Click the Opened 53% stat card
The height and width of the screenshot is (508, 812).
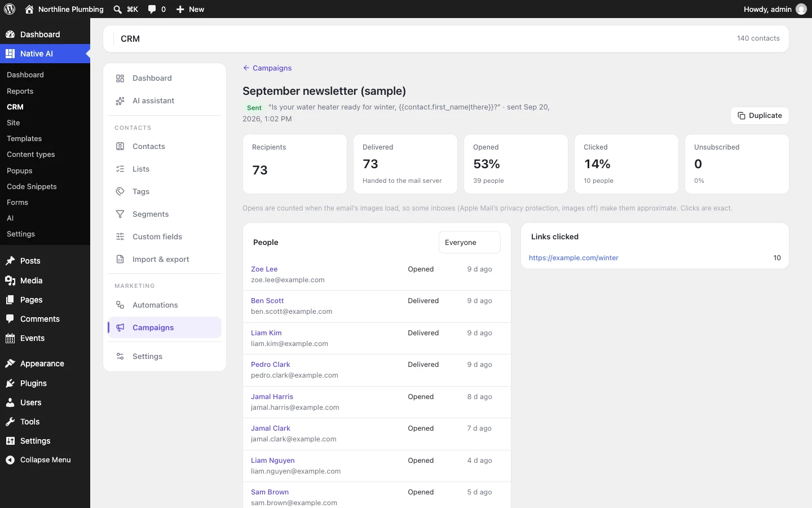(x=516, y=164)
